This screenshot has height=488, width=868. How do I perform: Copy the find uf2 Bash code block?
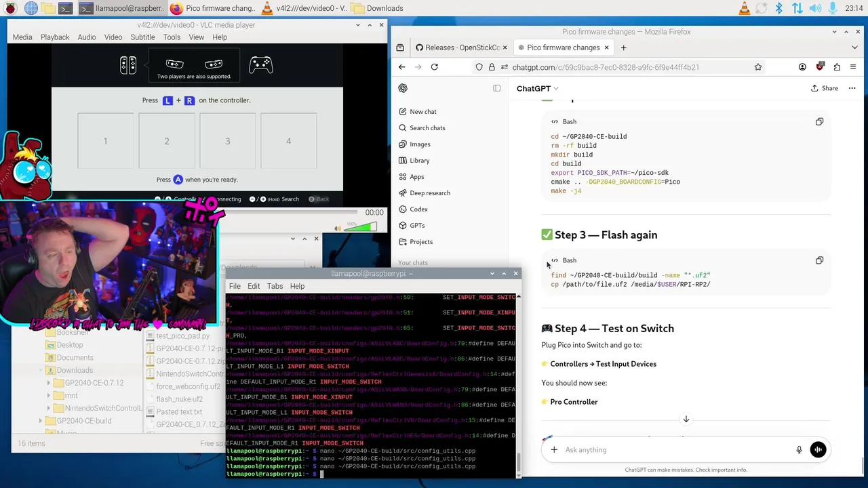(x=819, y=260)
